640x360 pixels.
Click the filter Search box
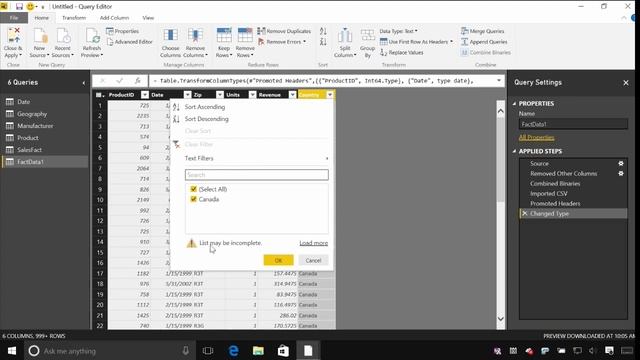[x=256, y=175]
